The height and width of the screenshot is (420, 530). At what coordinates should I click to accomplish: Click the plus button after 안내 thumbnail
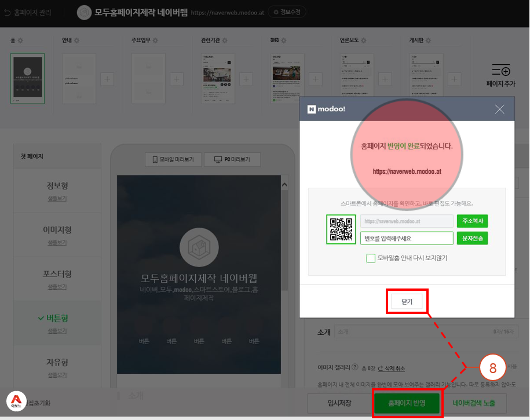coord(107,79)
